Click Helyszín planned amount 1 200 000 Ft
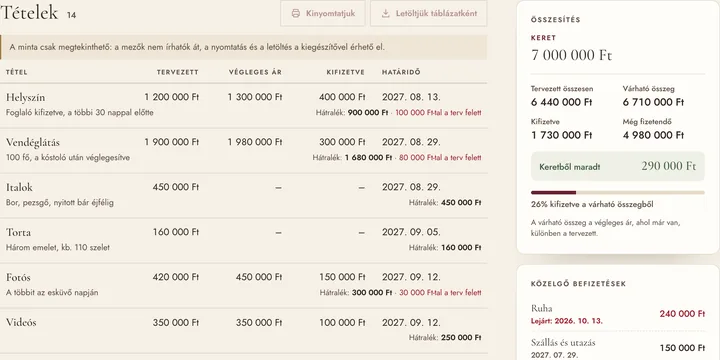The width and height of the screenshot is (720, 360). point(172,97)
